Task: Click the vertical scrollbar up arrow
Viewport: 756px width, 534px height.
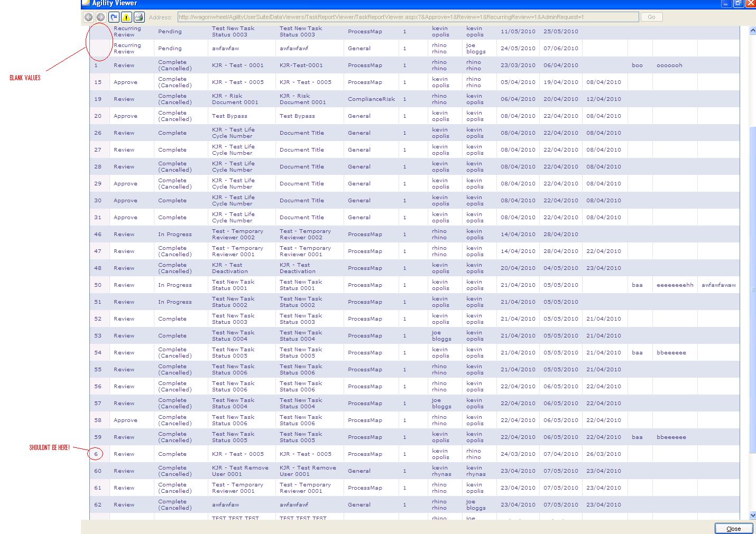Action: [752, 31]
